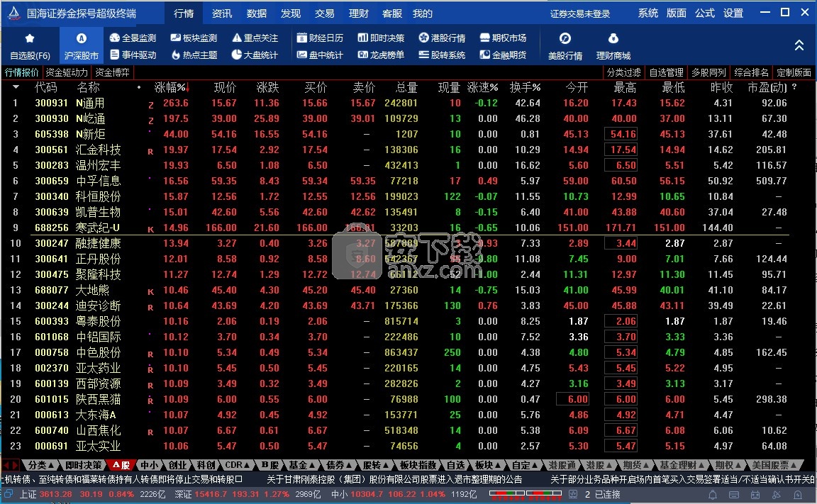Viewport: 817px width, 504px height.
Task: Open 板块监测 tool
Action: tap(194, 38)
